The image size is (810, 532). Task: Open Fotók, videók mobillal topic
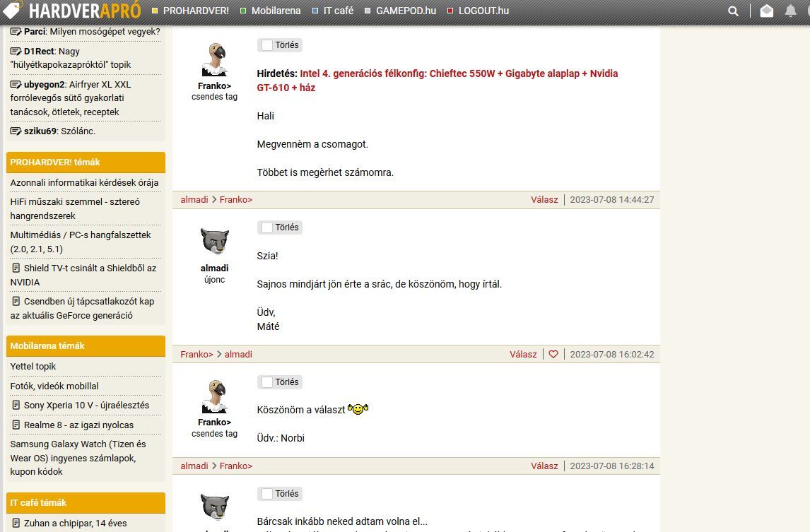pyautogui.click(x=54, y=386)
